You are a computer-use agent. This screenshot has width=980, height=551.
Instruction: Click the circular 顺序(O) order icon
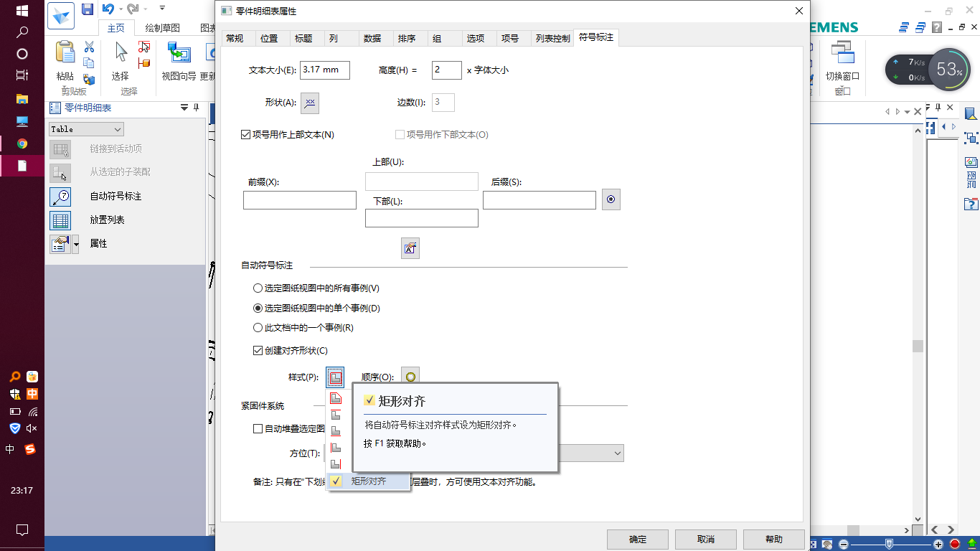410,376
